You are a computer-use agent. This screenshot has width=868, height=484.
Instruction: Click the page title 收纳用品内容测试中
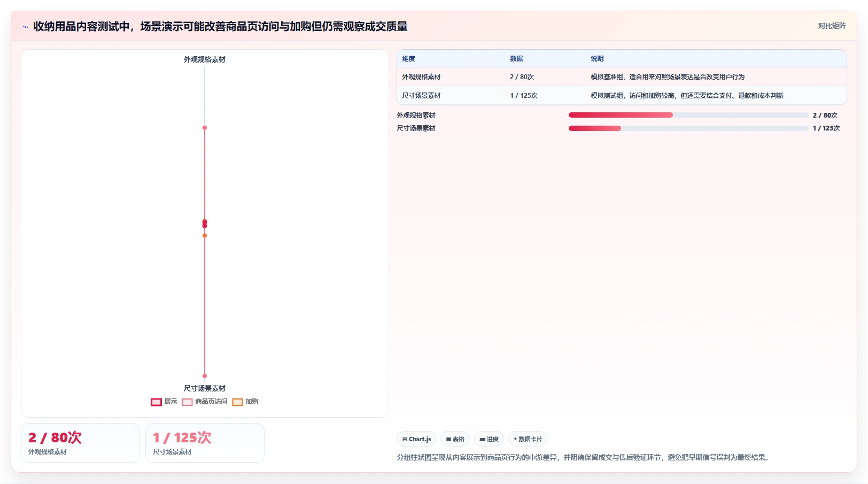point(220,26)
